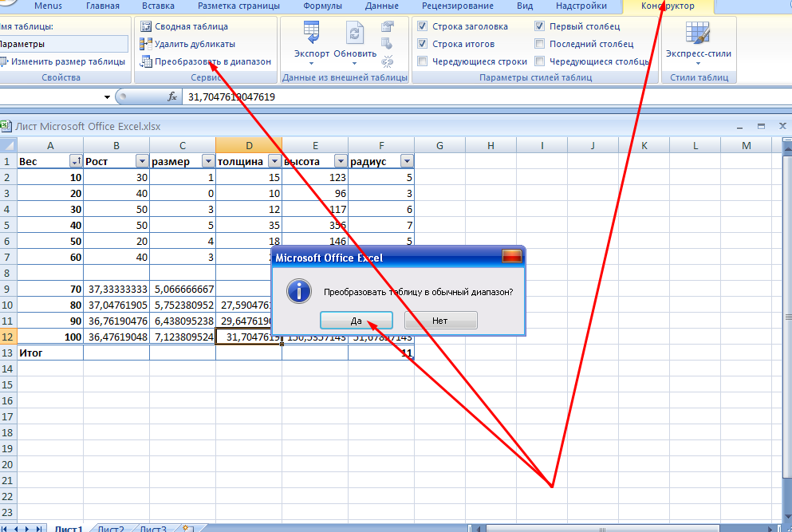
Task: Open the размер column filter dropdown
Action: tap(208, 161)
